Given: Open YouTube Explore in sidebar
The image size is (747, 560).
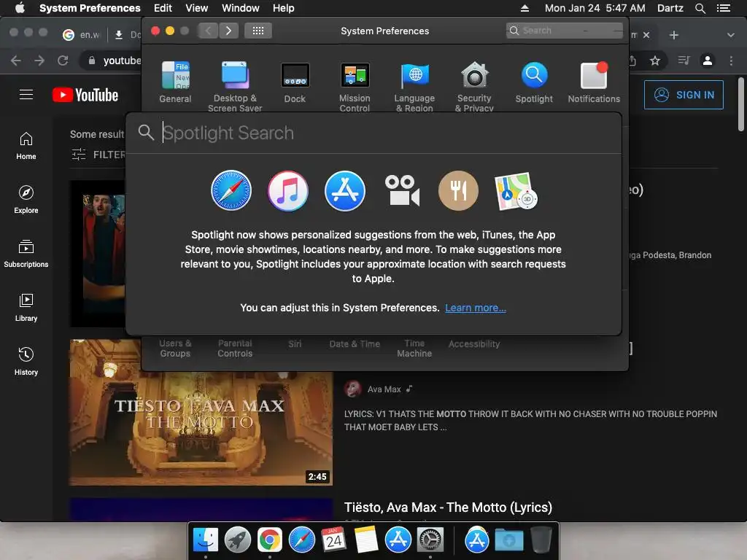Looking at the screenshot, I should [x=26, y=200].
